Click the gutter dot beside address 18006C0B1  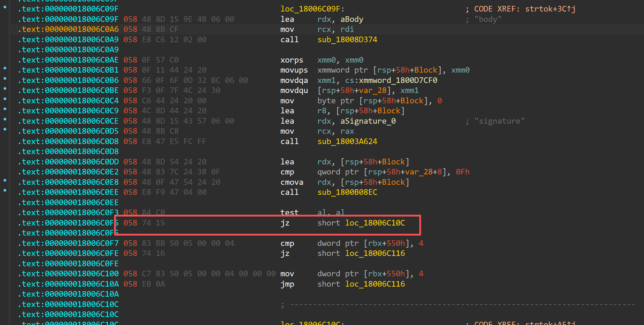[x=5, y=68]
